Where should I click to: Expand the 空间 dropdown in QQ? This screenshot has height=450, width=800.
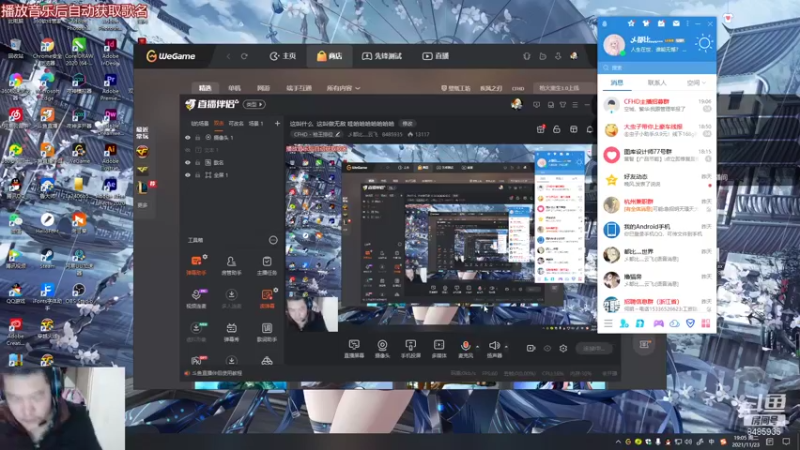point(696,83)
